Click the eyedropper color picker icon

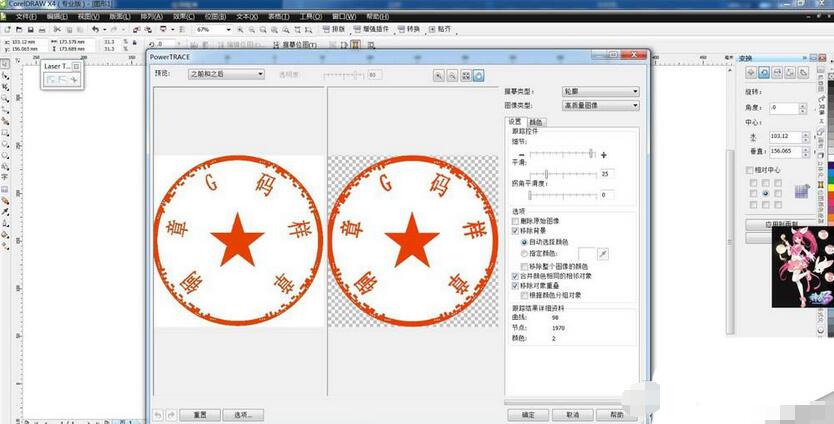point(602,254)
